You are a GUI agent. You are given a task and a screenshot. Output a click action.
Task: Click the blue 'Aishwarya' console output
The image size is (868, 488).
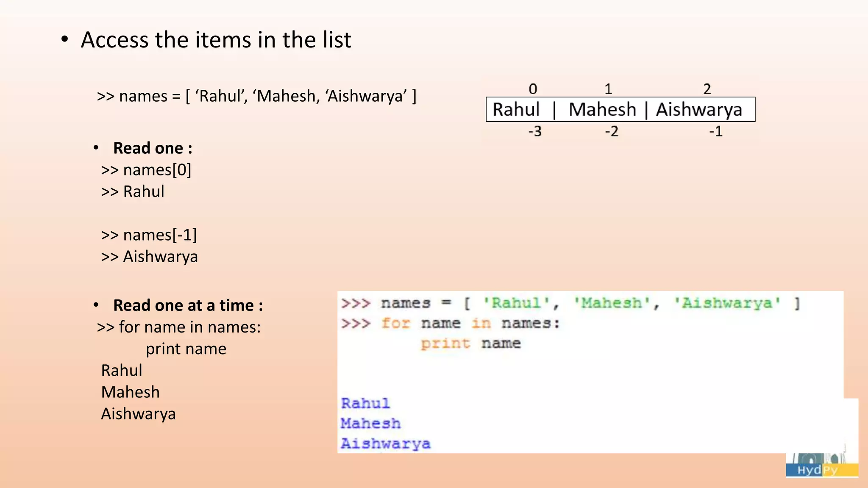tap(386, 444)
